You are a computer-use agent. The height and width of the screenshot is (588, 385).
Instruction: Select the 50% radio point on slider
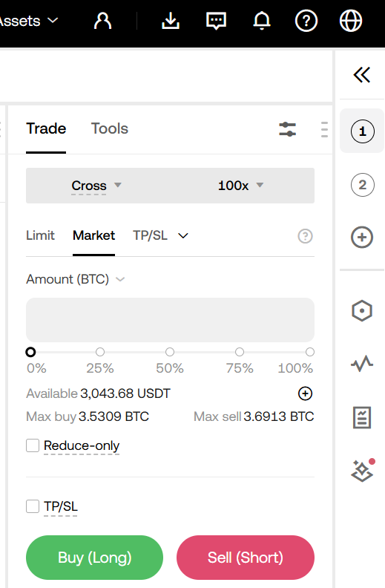[170, 352]
